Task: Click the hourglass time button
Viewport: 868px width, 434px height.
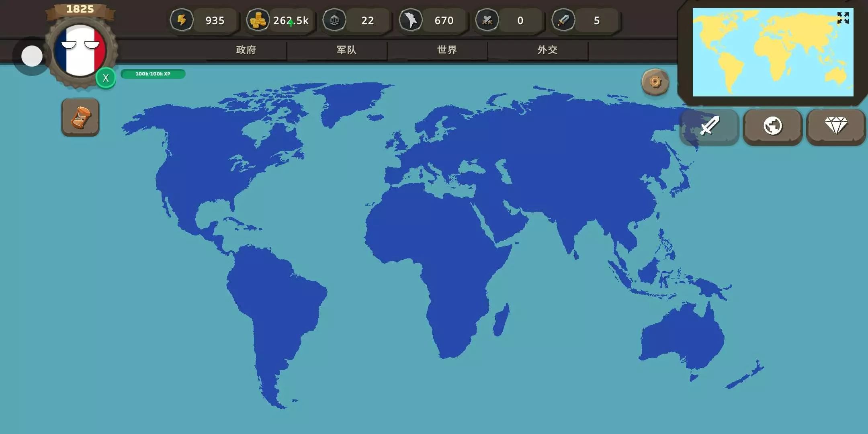Action: pyautogui.click(x=80, y=117)
